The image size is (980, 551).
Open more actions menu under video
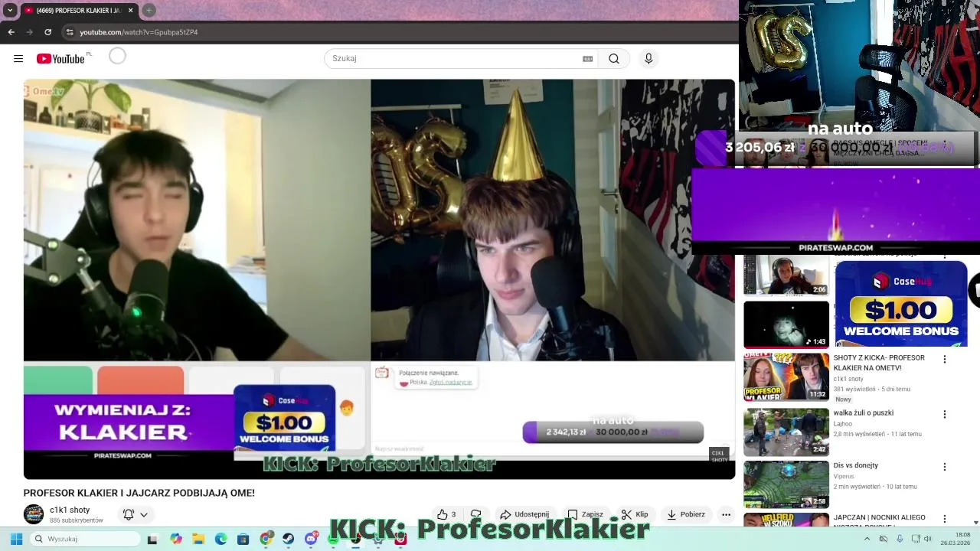click(726, 514)
